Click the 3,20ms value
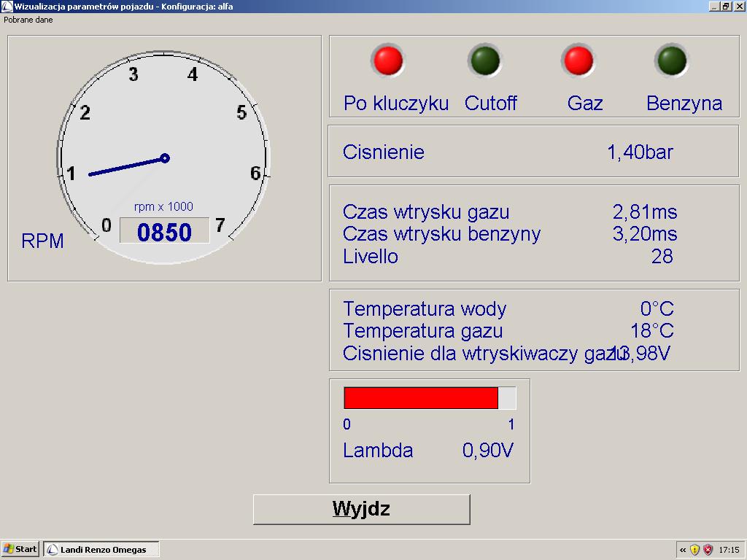 tap(645, 234)
